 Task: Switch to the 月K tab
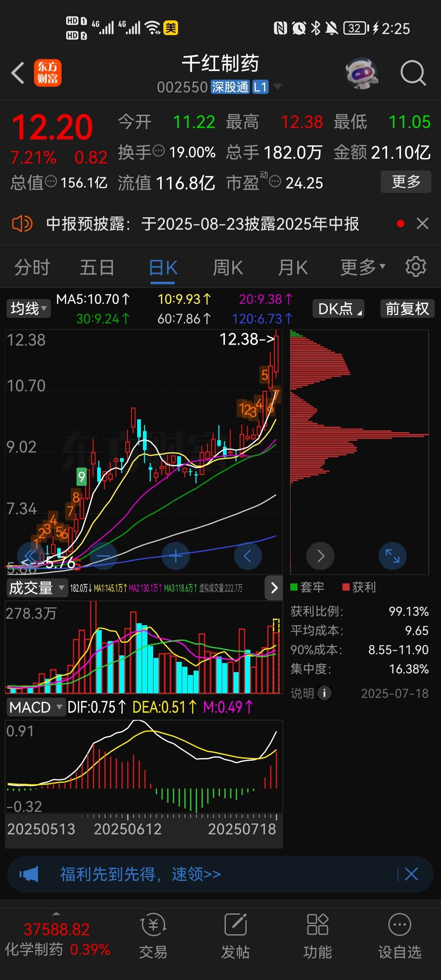click(x=293, y=268)
